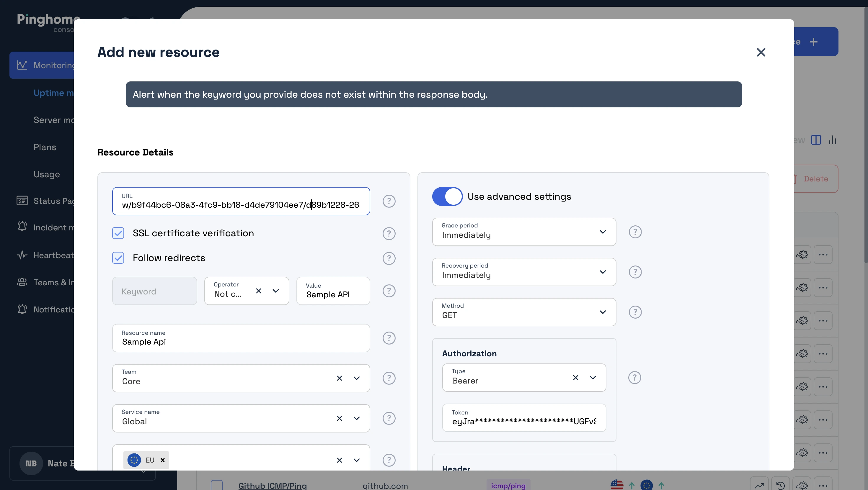Open the Plans section
Viewport: 868px width, 490px height.
(x=45, y=147)
